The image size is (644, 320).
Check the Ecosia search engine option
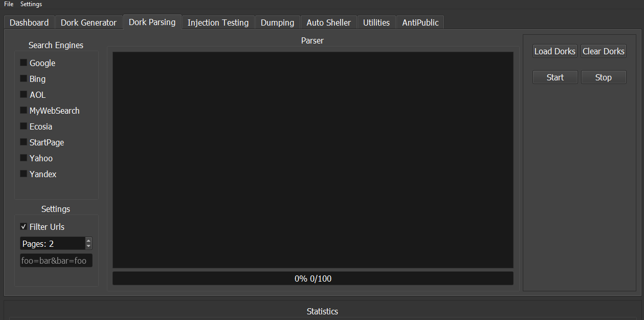[x=24, y=126]
